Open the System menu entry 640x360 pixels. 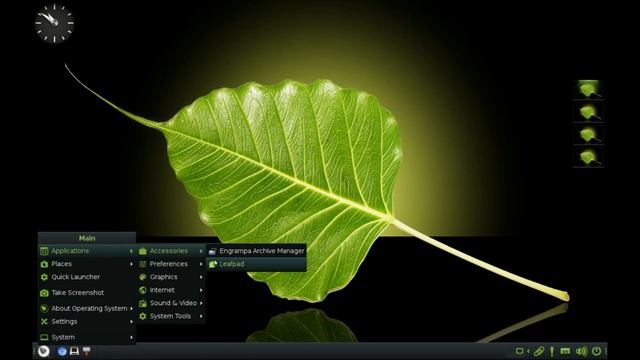click(x=87, y=337)
